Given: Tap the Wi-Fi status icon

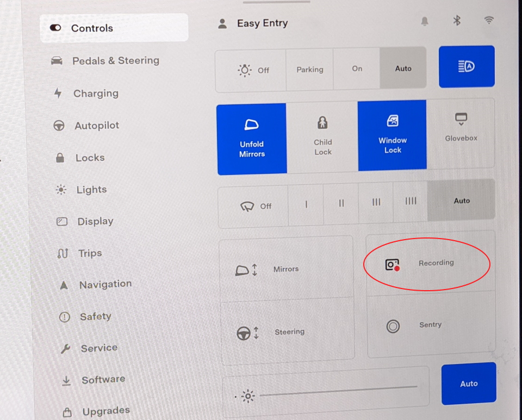Looking at the screenshot, I should [489, 21].
